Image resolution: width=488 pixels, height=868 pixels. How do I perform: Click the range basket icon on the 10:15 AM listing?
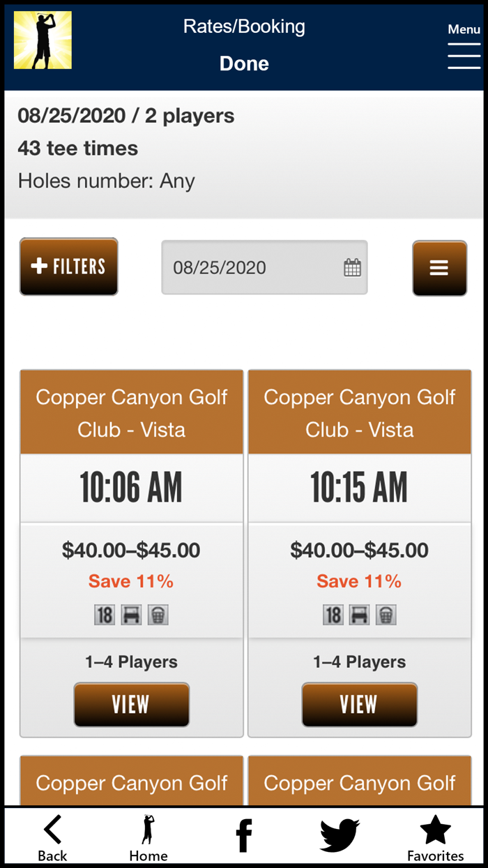[x=386, y=614]
